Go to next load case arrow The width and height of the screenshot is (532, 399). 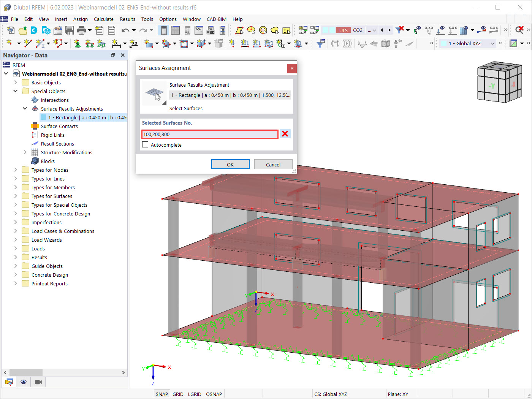389,30
